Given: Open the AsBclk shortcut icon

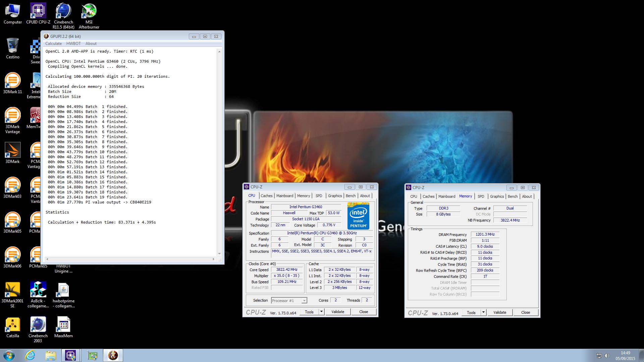Looking at the screenshot, I should pyautogui.click(x=38, y=295).
